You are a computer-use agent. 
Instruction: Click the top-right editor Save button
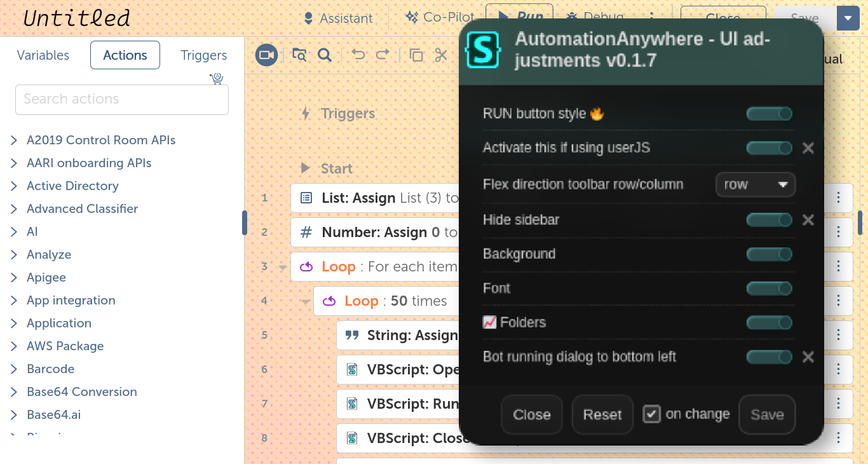point(805,18)
